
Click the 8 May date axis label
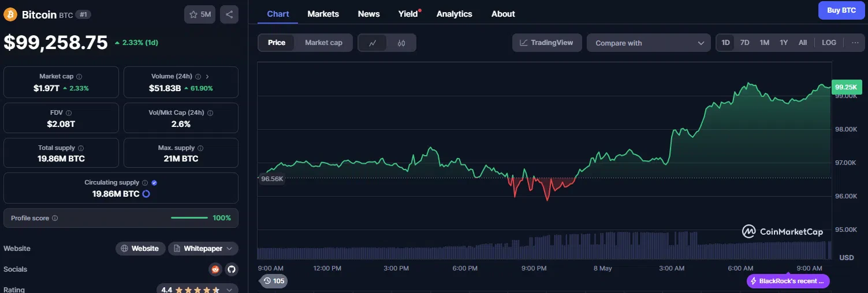602,269
